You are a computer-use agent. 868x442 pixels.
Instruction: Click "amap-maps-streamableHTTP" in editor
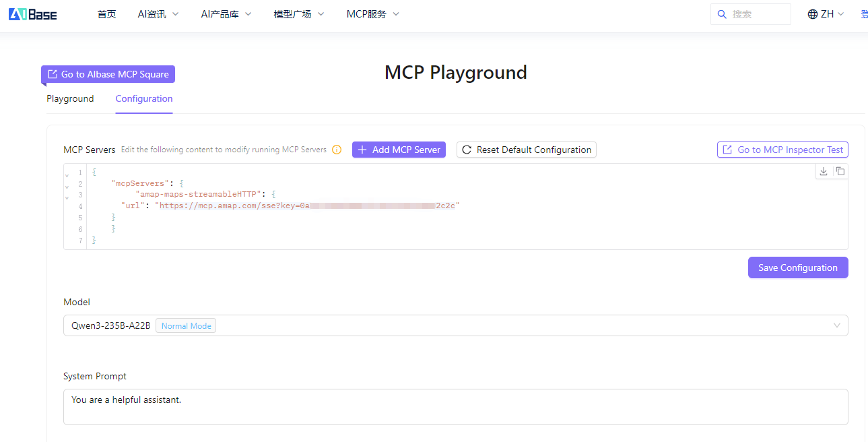coord(198,195)
